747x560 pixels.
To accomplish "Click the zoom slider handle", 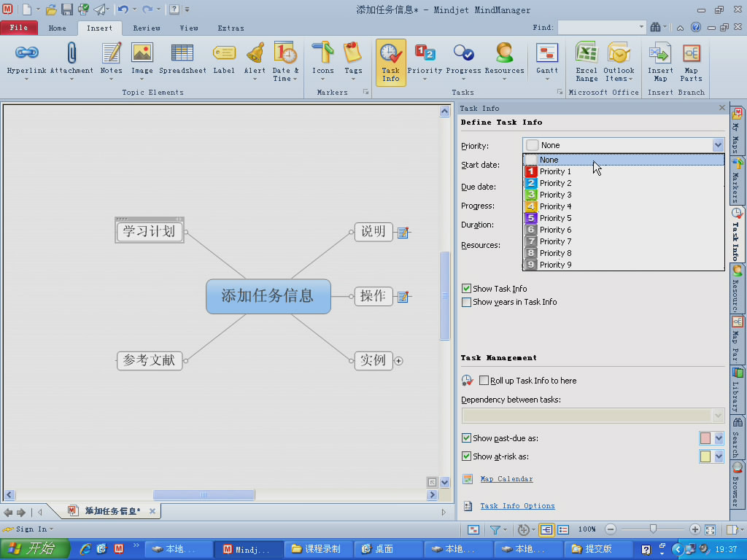I will 653,529.
